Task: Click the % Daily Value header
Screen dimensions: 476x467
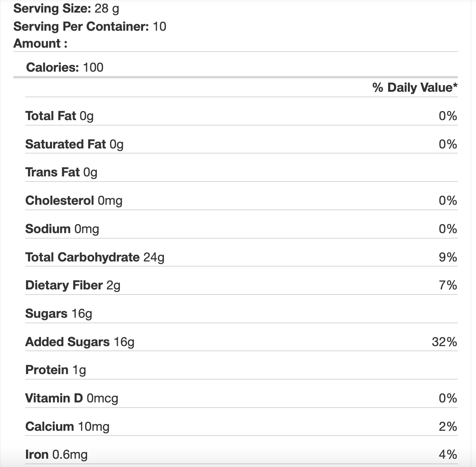Action: point(415,87)
